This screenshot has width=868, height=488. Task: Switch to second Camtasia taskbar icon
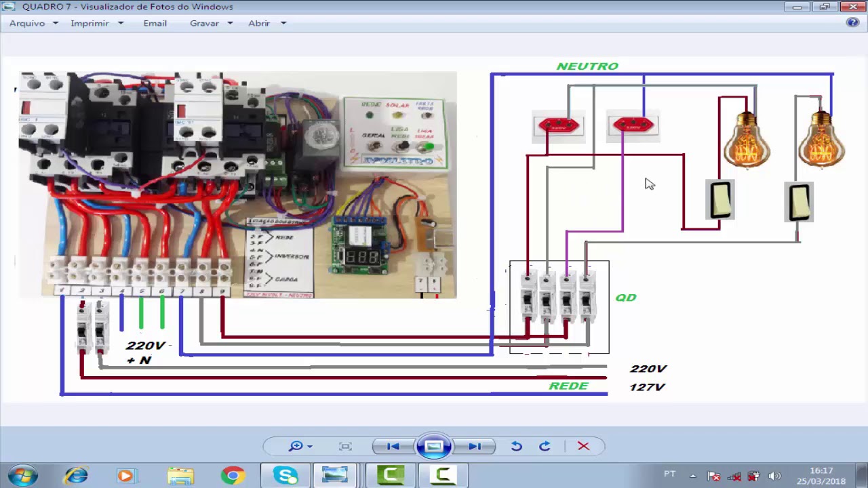click(x=443, y=476)
